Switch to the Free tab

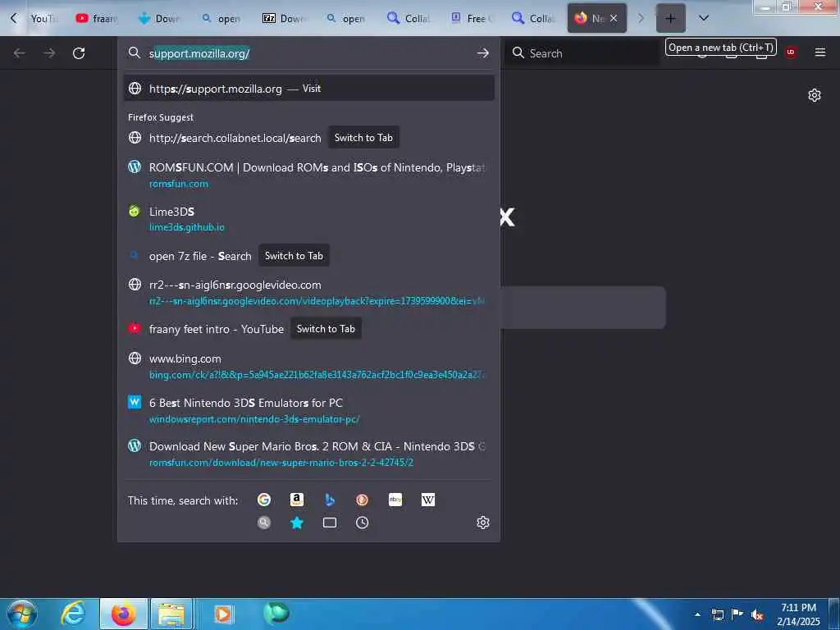pyautogui.click(x=470, y=18)
